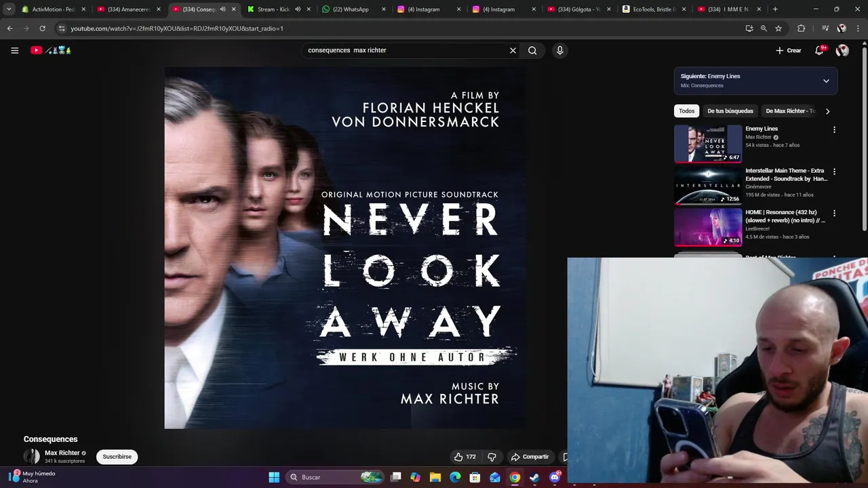Open the LeeBreezel channel link
Image resolution: width=868 pixels, height=488 pixels.
(757, 228)
